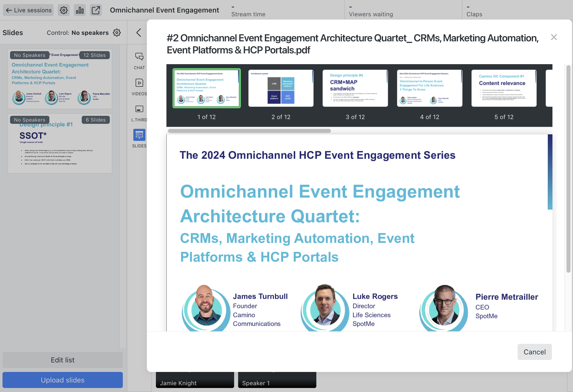This screenshot has height=392, width=573.
Task: Click the Upload slides button
Action: 63,380
